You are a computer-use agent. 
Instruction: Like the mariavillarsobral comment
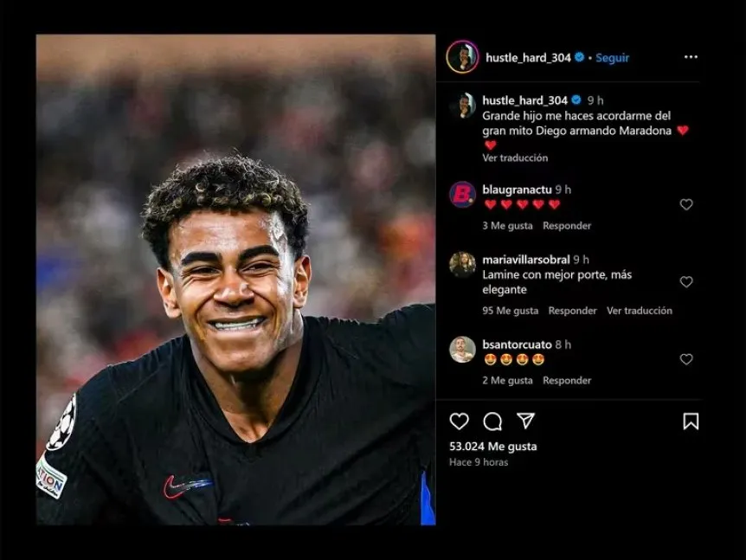[x=686, y=281]
